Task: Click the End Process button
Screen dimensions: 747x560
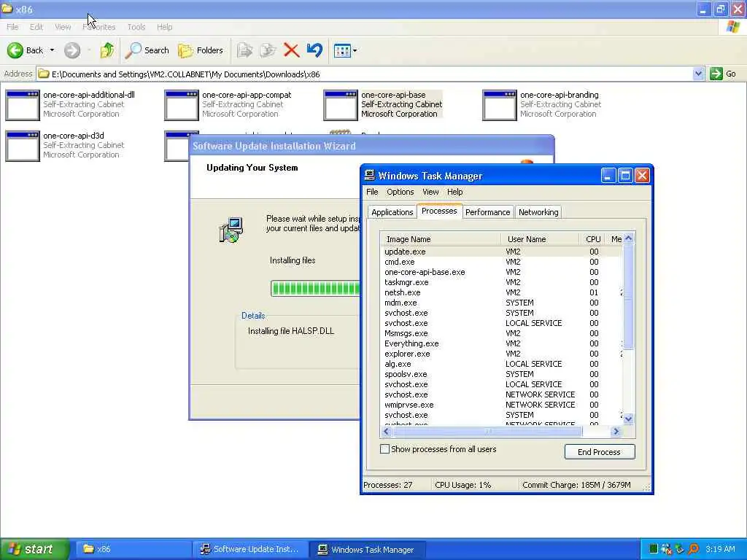Action: tap(600, 452)
